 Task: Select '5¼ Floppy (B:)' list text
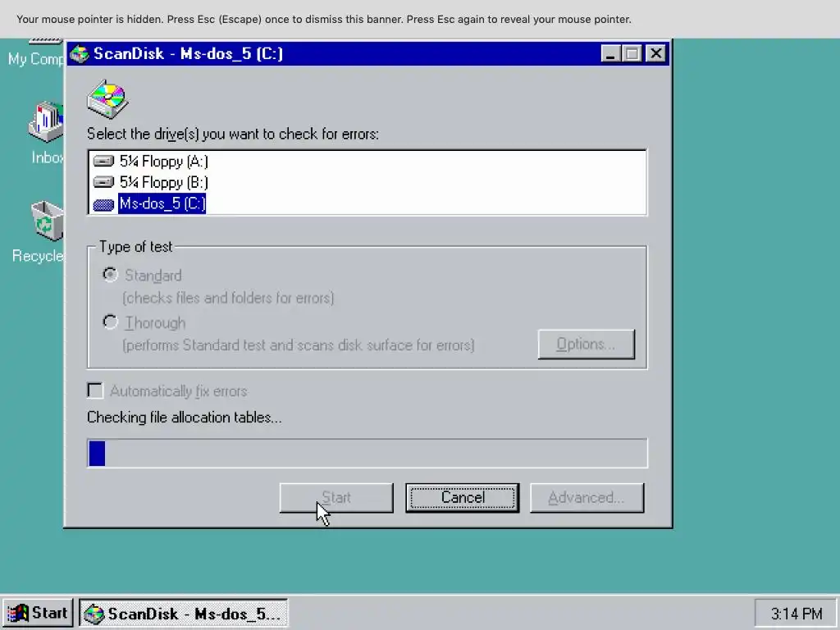pos(163,182)
